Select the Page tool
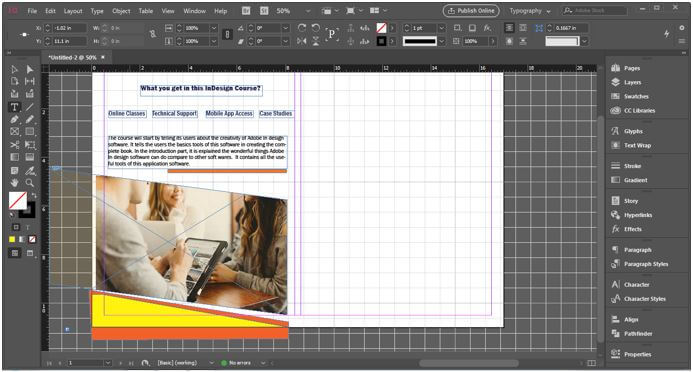 pos(14,81)
